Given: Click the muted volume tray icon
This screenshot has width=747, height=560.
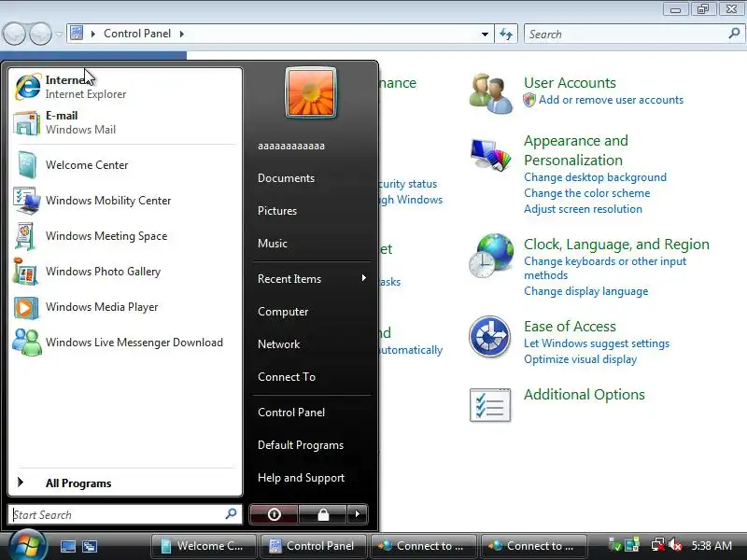Looking at the screenshot, I should tap(675, 545).
